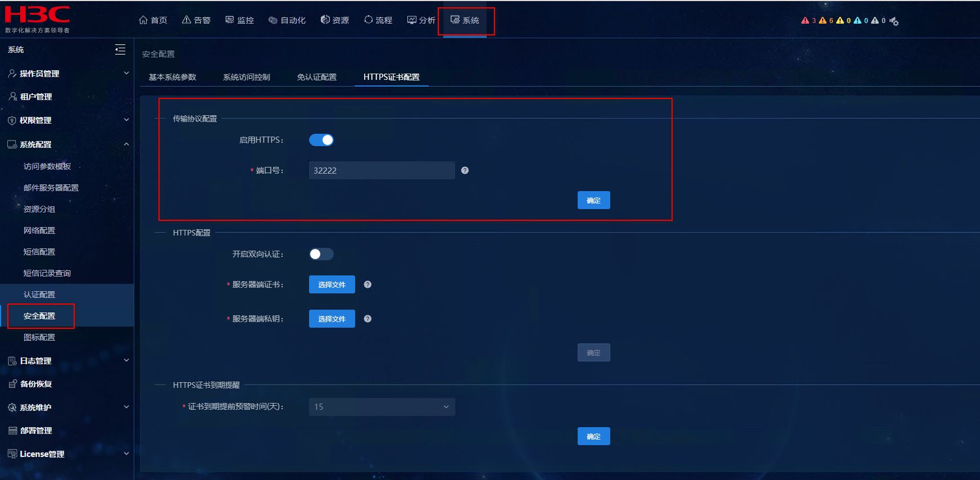This screenshot has width=980, height=480.
Task: Open the 流程 top navigation menu
Action: tap(378, 20)
